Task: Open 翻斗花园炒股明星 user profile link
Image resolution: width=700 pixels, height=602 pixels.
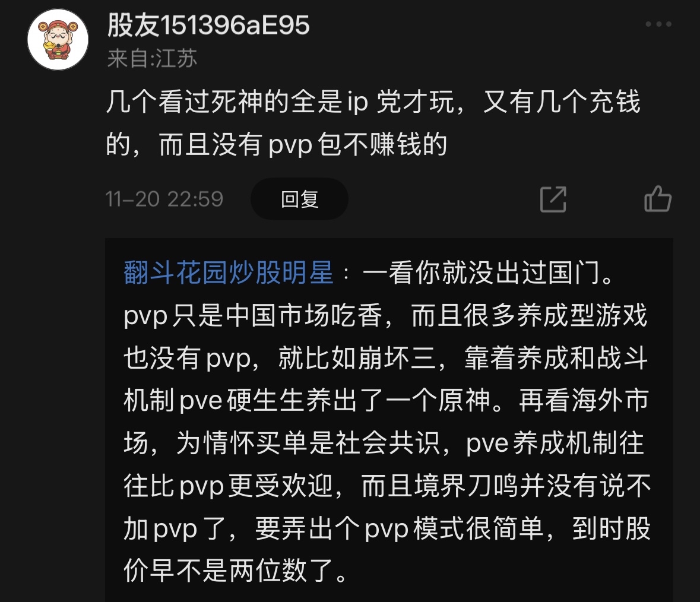Action: tap(229, 273)
